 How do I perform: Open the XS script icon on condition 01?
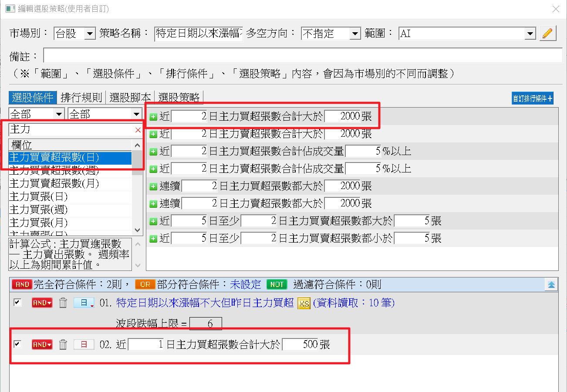click(x=304, y=303)
